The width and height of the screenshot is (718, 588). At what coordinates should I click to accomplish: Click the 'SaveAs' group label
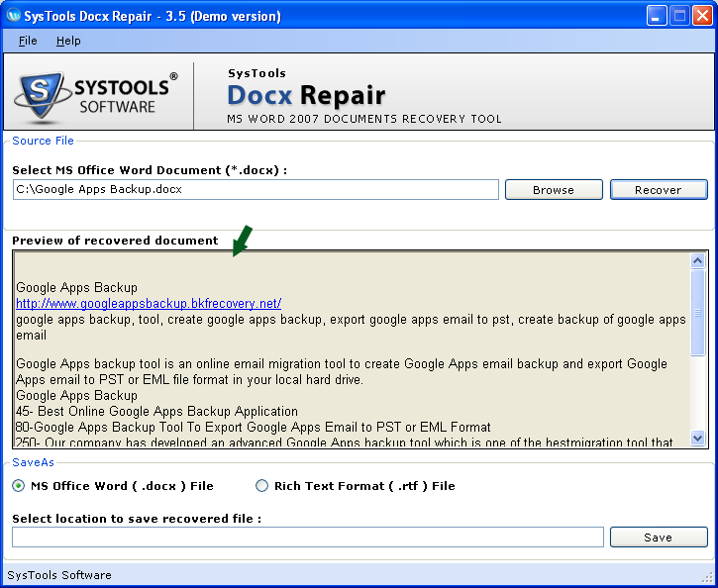point(33,462)
